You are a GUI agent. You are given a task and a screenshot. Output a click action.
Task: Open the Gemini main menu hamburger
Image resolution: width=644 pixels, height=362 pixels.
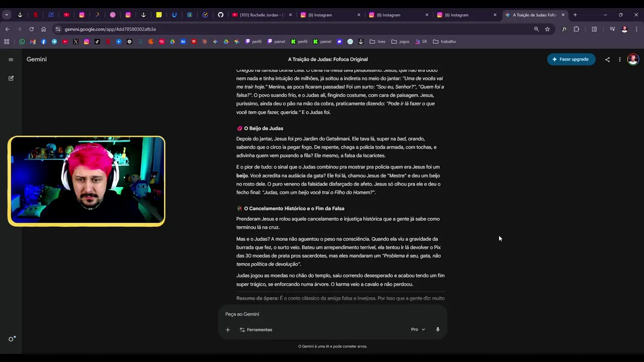[x=11, y=59]
